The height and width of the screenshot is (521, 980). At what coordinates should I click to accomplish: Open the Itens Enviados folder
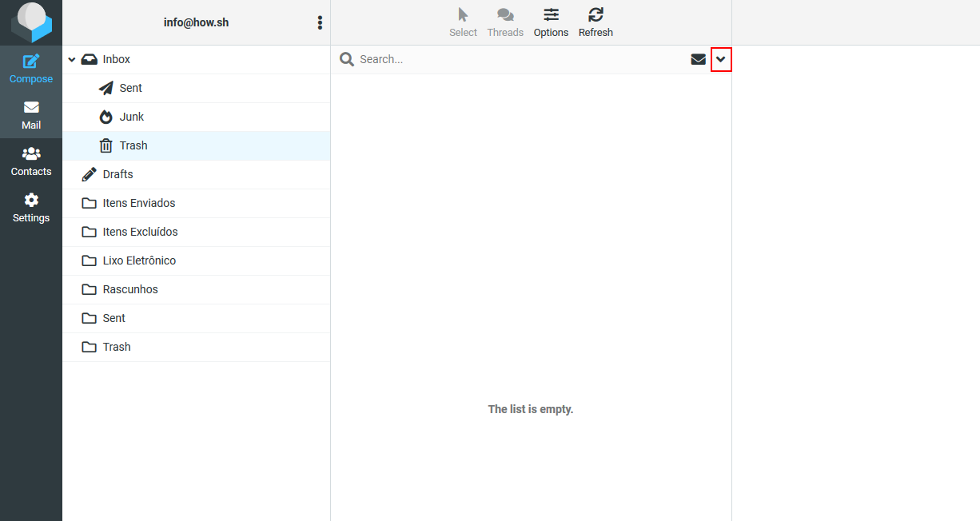(x=196, y=203)
